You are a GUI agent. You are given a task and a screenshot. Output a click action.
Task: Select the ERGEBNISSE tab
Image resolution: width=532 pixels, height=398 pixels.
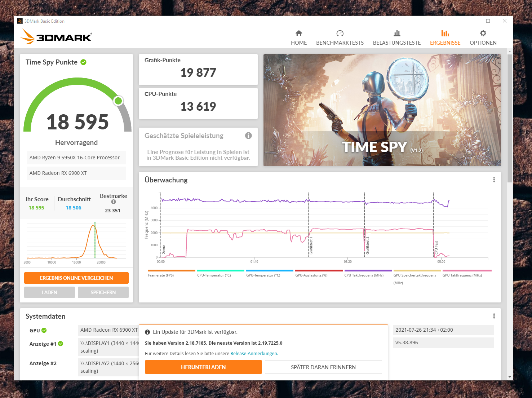(x=445, y=43)
